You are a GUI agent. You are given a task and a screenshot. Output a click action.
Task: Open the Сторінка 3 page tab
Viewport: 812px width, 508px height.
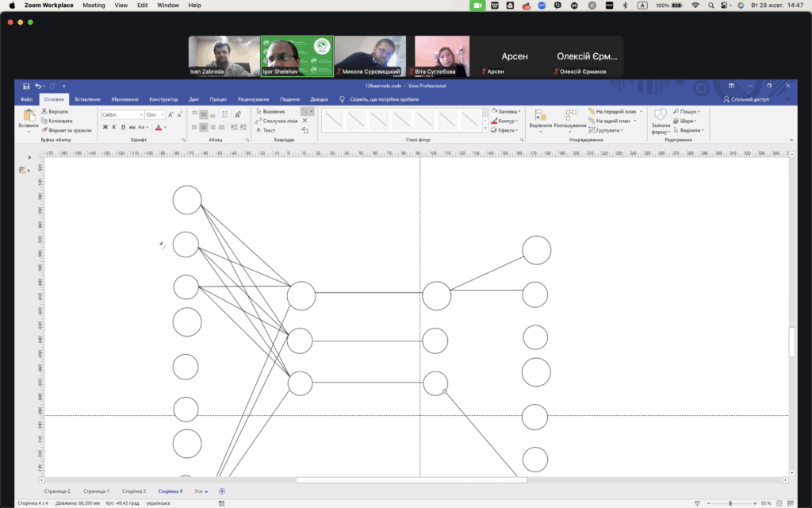click(x=134, y=491)
